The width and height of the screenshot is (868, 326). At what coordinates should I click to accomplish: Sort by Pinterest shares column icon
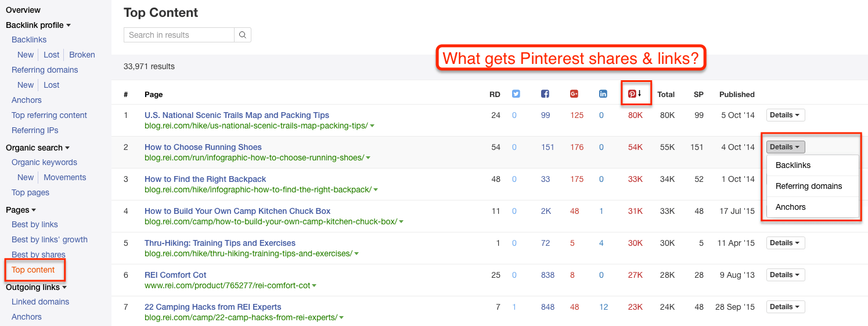pyautogui.click(x=633, y=94)
